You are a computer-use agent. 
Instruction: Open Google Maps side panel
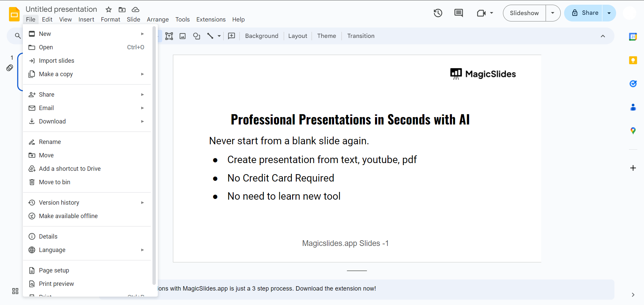point(633,131)
